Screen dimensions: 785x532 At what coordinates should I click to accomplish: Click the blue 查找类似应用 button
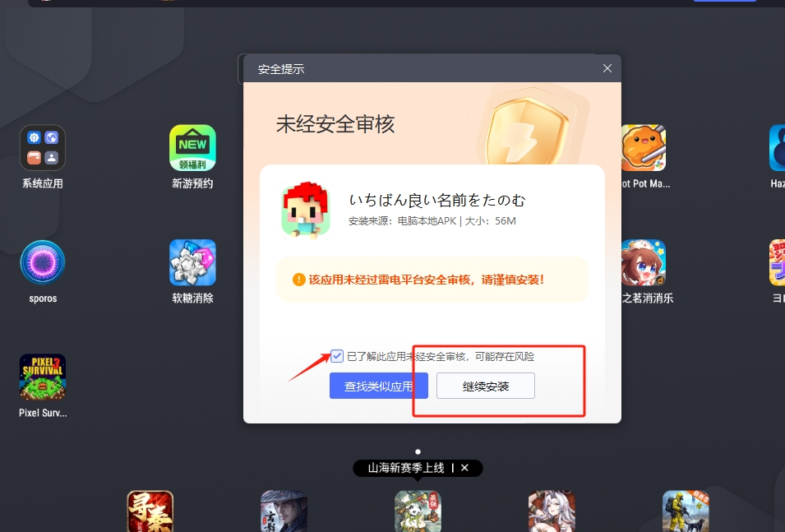click(x=378, y=386)
